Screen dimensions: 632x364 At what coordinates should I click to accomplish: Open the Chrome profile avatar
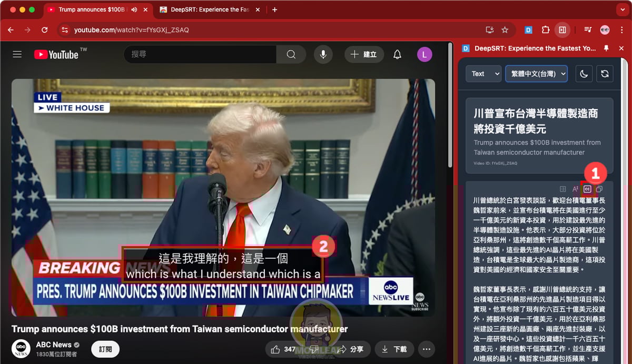[x=605, y=30]
